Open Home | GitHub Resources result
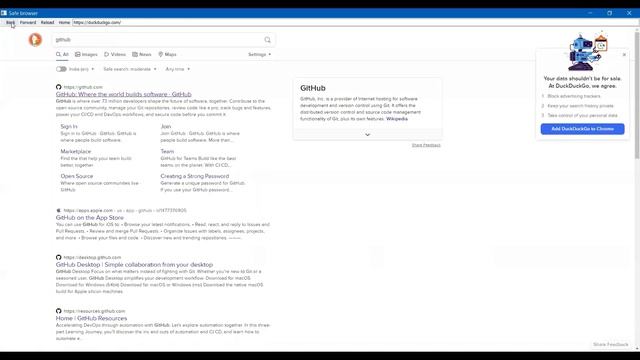 [x=91, y=318]
